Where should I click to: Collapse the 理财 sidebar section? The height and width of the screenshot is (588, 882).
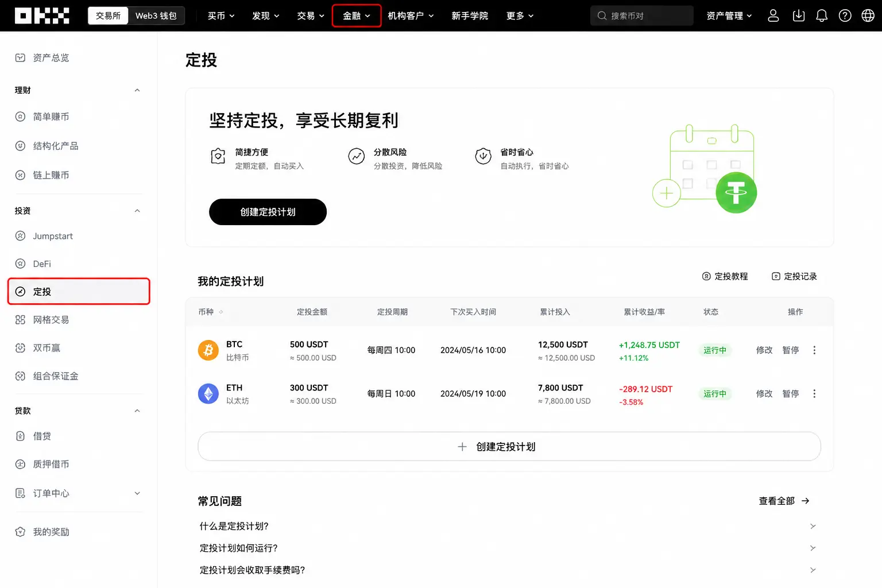tap(137, 90)
